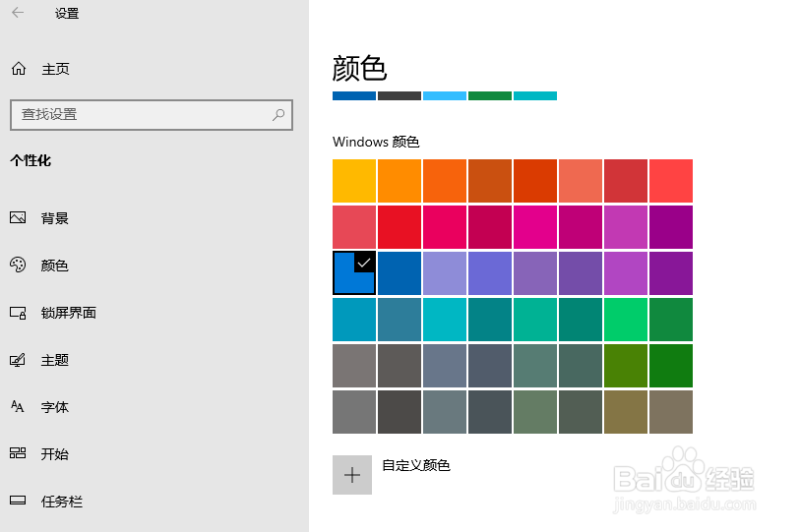Select the checked blue color swatch

tap(353, 273)
